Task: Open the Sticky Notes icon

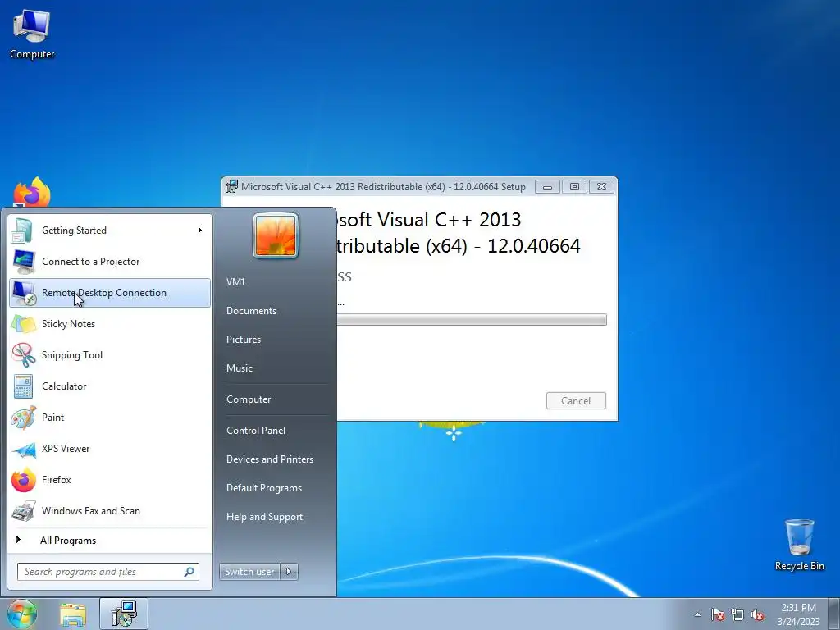Action: pos(23,324)
